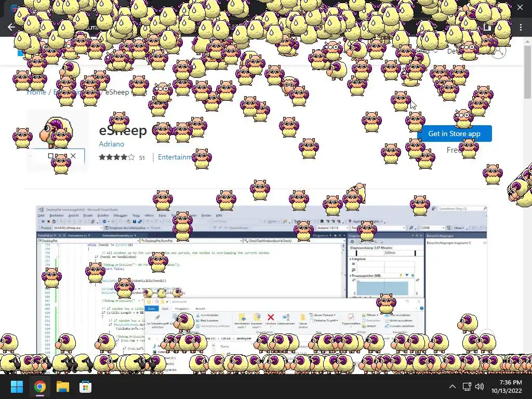Click the vertical scrollbar thumb
The height and width of the screenshot is (399, 532).
click(528, 71)
